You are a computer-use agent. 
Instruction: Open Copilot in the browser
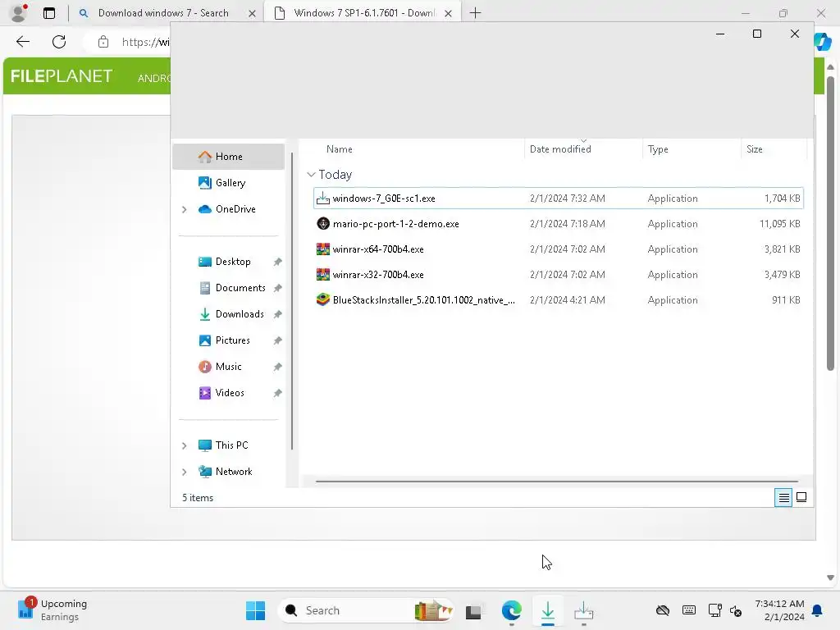click(823, 42)
